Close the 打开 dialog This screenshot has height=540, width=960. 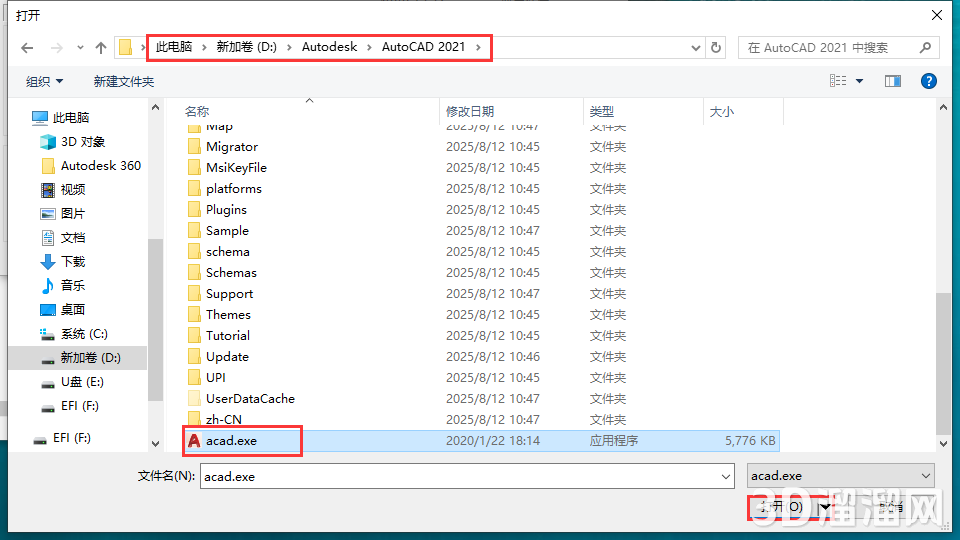point(937,15)
